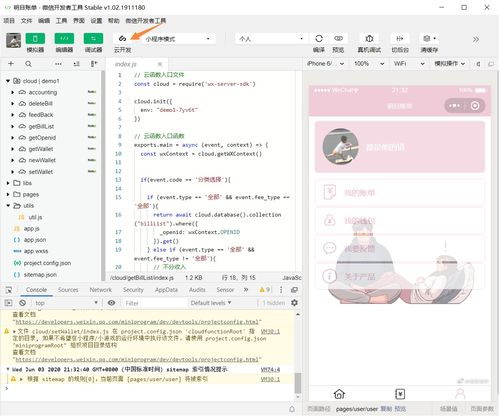Open console settings gear icon
499x416 pixels.
pos(294,303)
